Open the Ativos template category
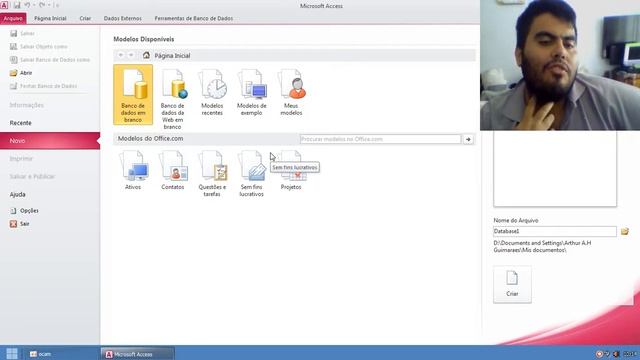This screenshot has height=360, width=640. (x=133, y=170)
